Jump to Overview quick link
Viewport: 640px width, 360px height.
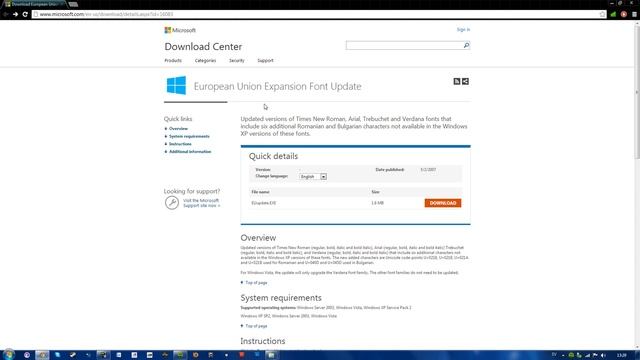click(x=178, y=129)
